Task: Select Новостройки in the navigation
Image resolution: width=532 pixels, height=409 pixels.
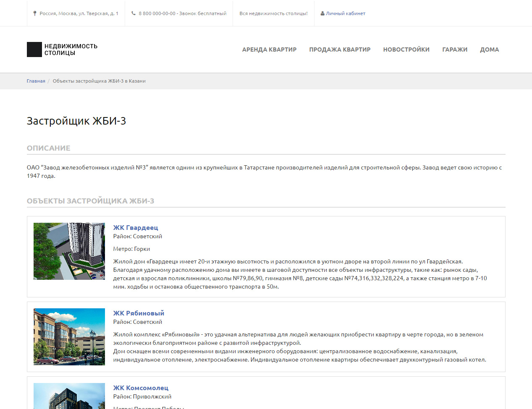Action: [x=406, y=49]
